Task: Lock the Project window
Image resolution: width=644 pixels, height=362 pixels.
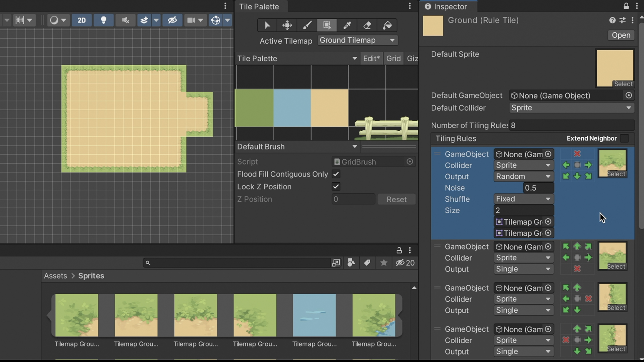Action: 399,250
